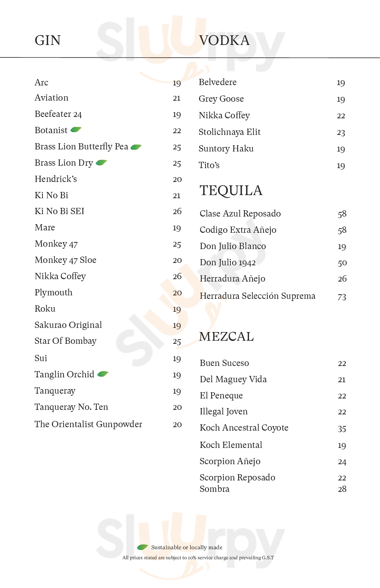
Task: Choose Hendrick's from the gin list
Action: pos(56,179)
